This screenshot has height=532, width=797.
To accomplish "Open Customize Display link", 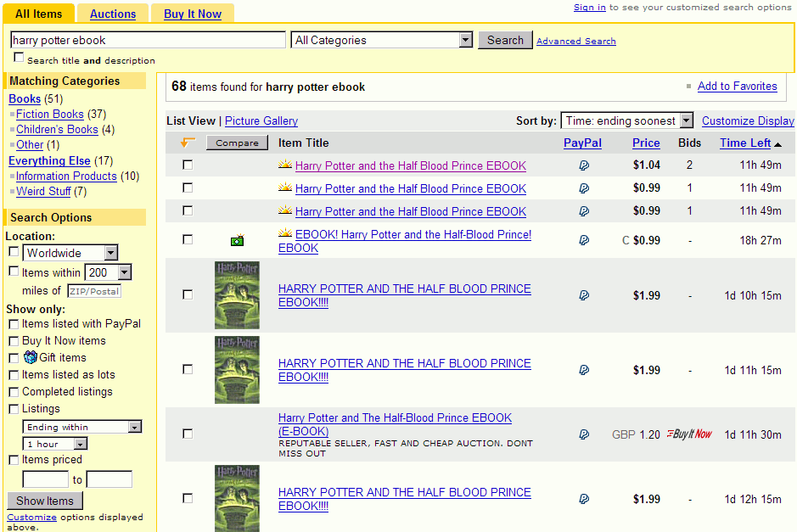I will coord(748,121).
